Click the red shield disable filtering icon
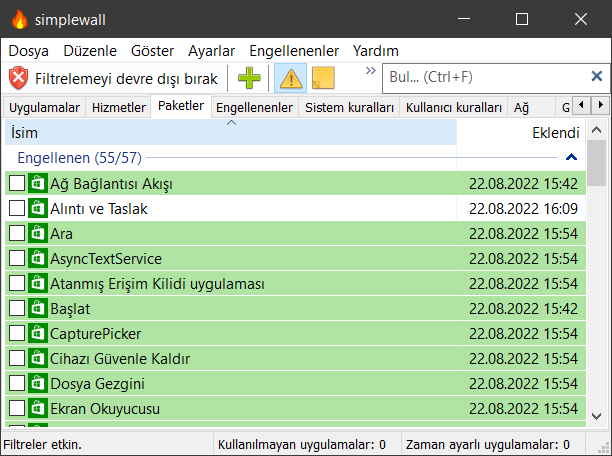 point(19,77)
